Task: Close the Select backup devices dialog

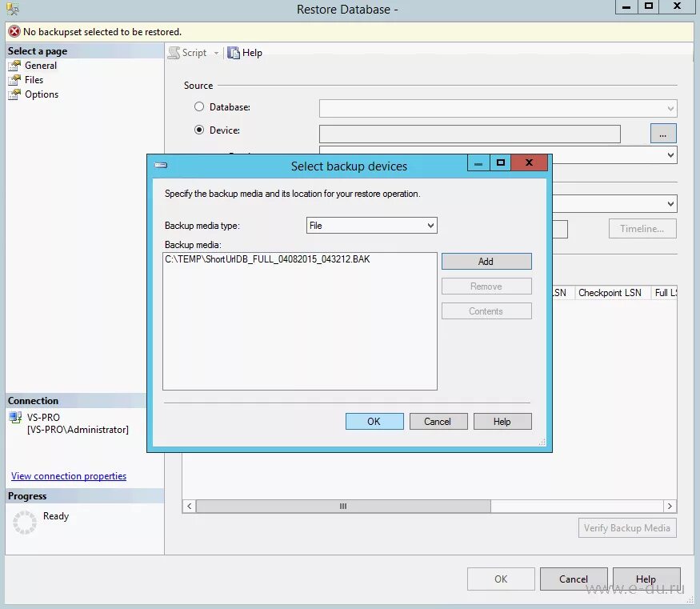Action: tap(530, 163)
